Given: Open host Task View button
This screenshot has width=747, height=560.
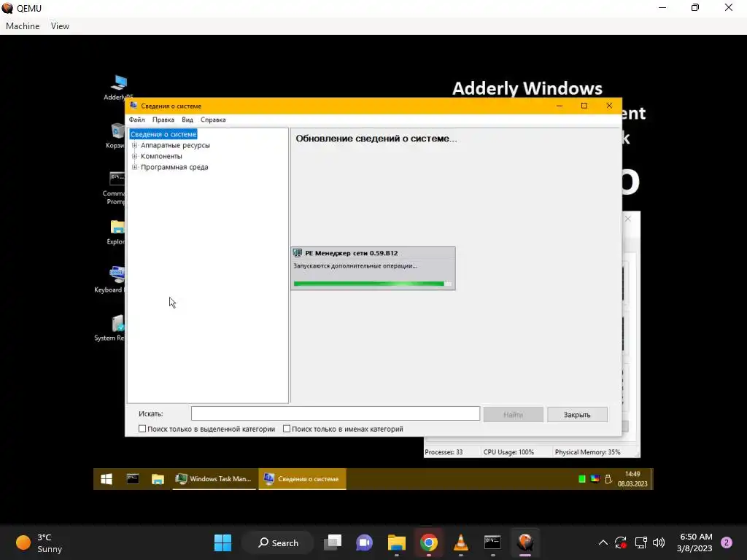Looking at the screenshot, I should [x=333, y=542].
